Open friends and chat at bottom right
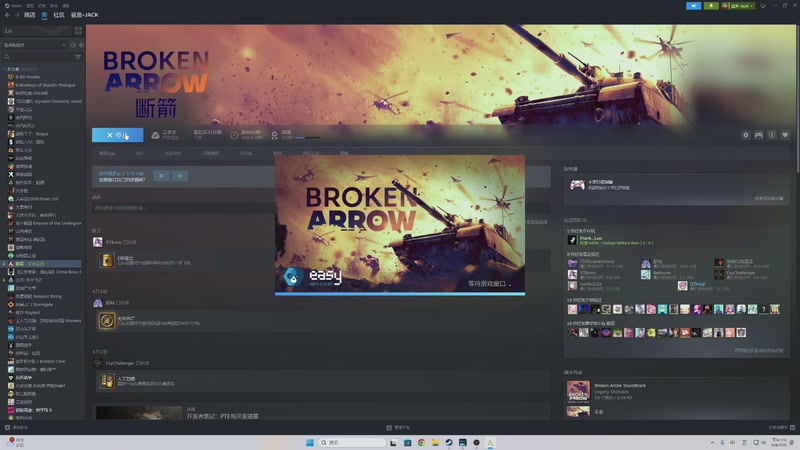Viewport: 800px width, 450px height. (781, 428)
